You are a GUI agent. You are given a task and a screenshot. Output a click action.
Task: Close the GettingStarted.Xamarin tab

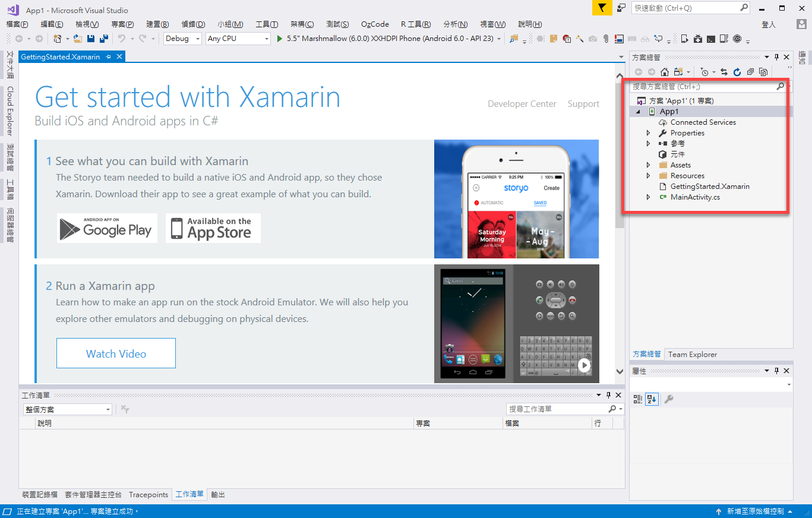[x=119, y=57]
